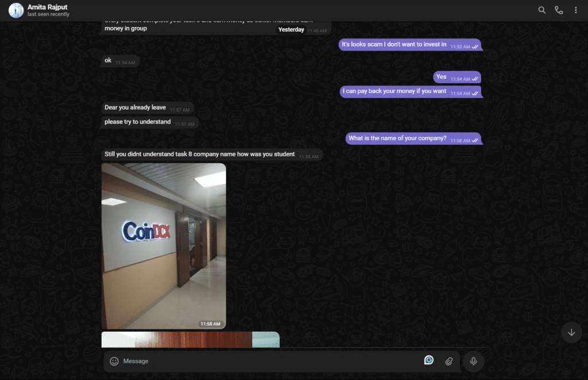Click the 11:58 AM timestamp on CoinDCX photo
Image resolution: width=588 pixels, height=380 pixels.
pos(210,324)
